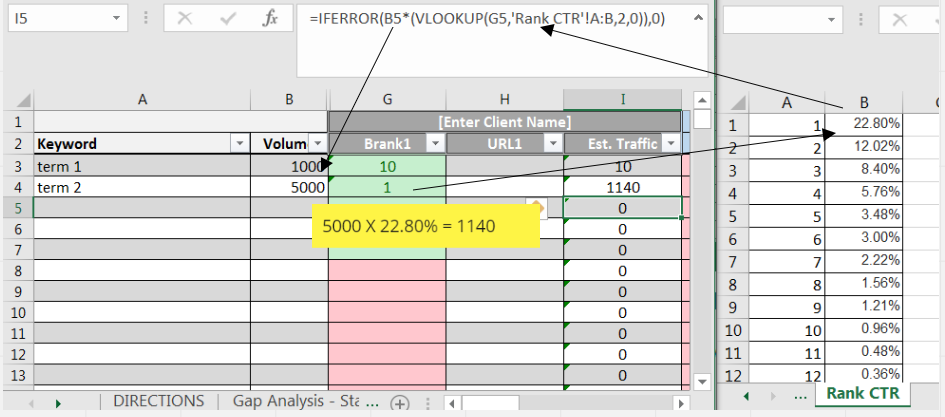Open the Keyword column filter dropdown
945x417 pixels.
click(x=238, y=144)
